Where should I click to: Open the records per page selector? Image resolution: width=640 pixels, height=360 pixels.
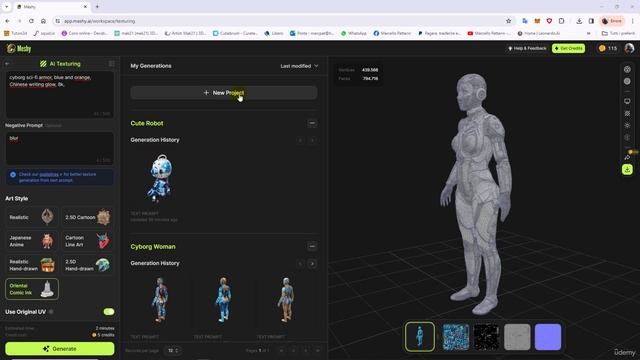173,350
